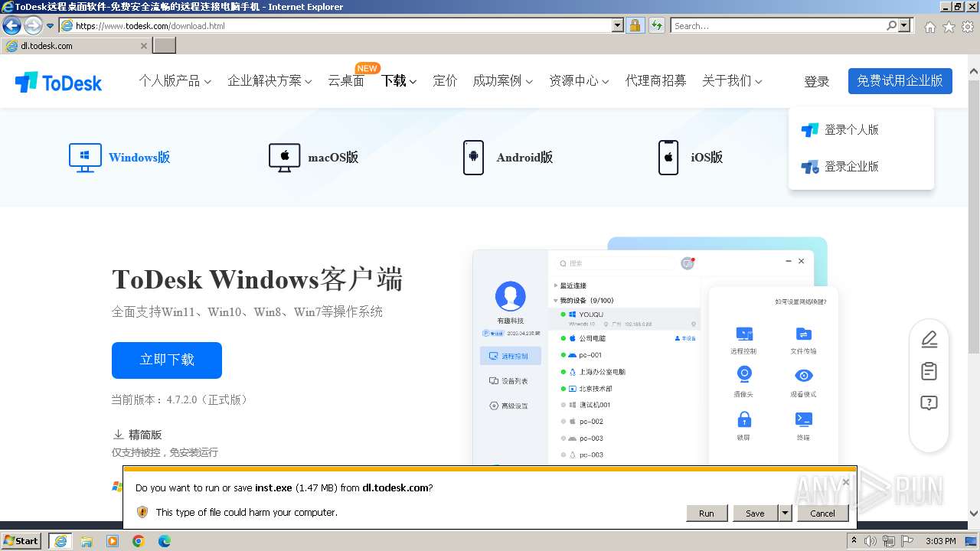Expand 关于我们 menu
Viewport: 980px width, 551px height.
click(x=732, y=81)
